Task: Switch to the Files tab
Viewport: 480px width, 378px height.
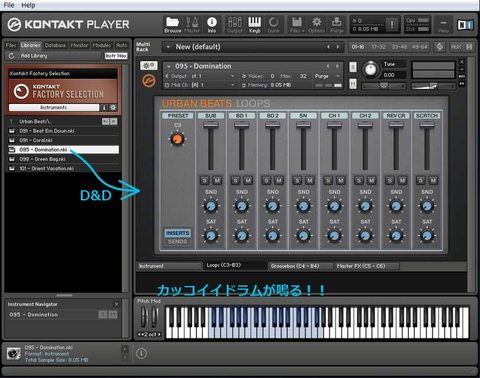Action: (x=11, y=45)
